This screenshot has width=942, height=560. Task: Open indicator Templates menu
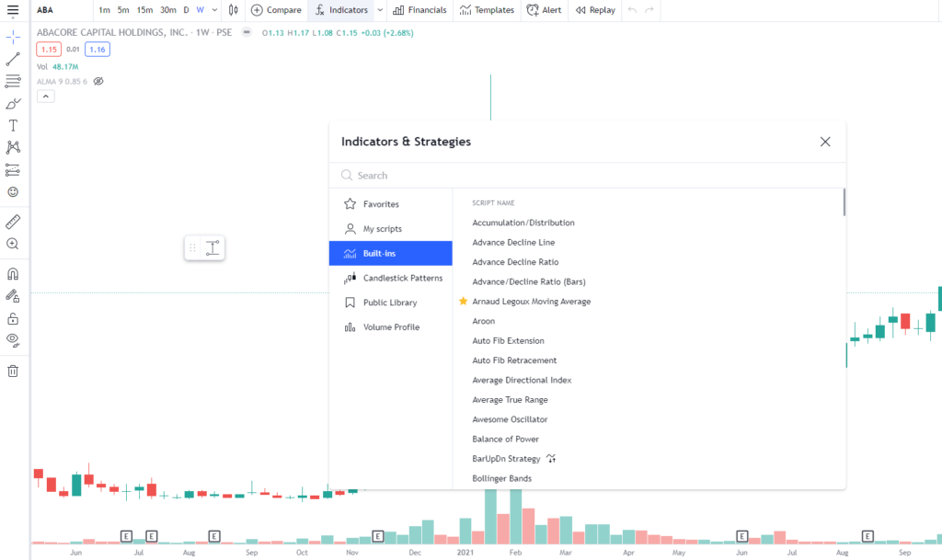[x=487, y=10]
